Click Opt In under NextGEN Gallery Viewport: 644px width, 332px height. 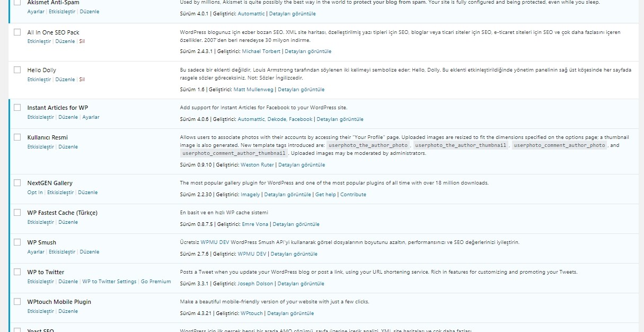(x=35, y=193)
